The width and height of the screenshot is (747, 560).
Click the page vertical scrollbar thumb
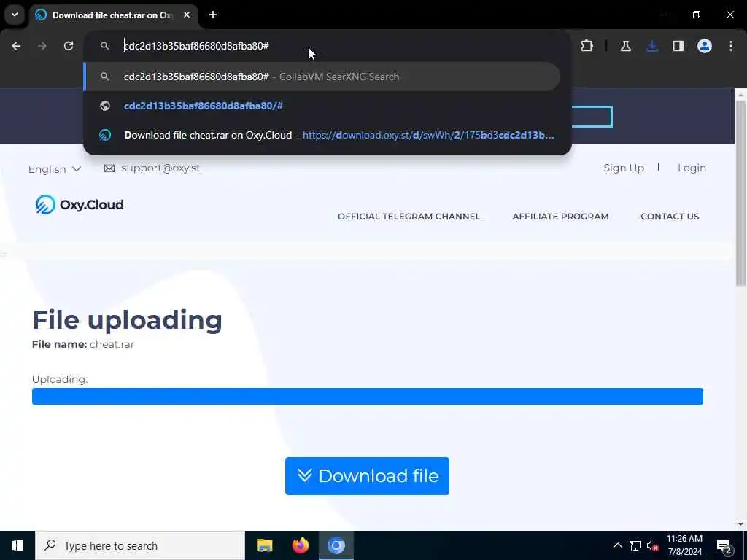click(x=740, y=192)
